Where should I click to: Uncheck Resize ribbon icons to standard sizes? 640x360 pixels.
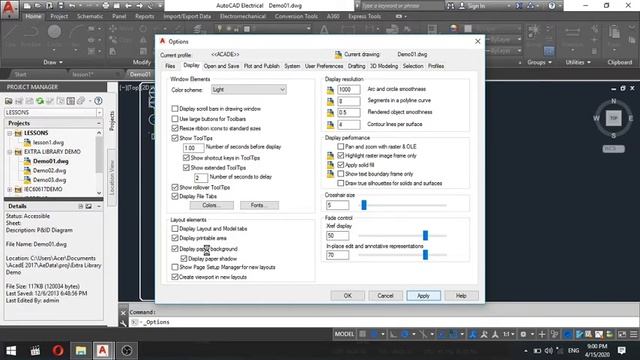pos(175,128)
